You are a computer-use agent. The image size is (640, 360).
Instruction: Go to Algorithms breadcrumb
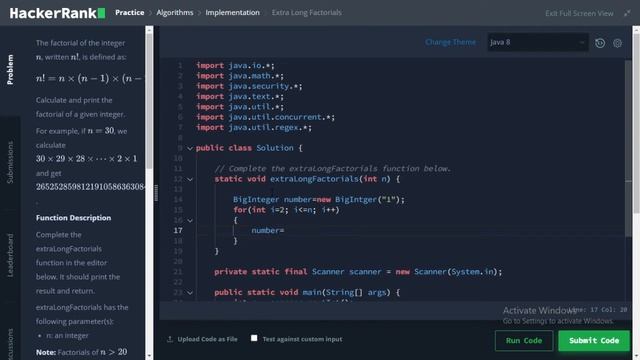[x=175, y=13]
